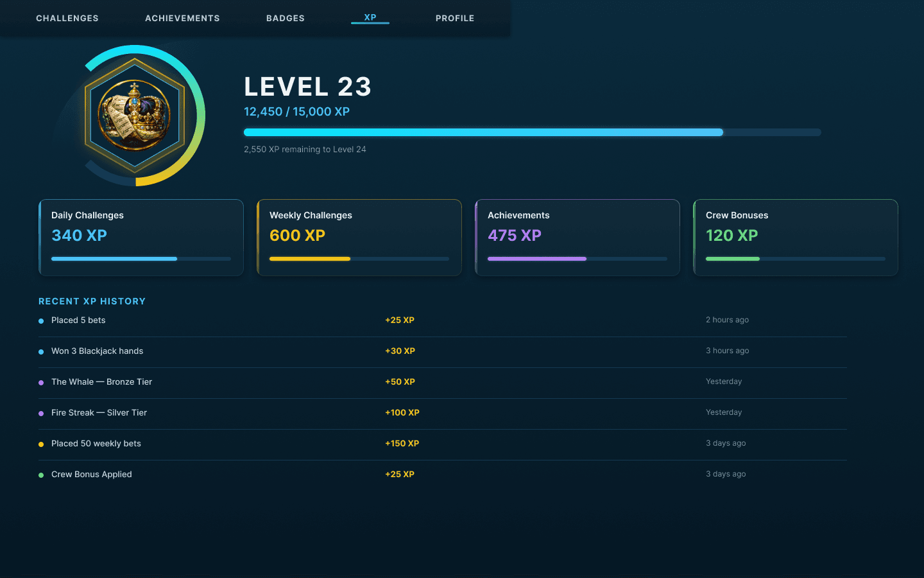Image resolution: width=924 pixels, height=578 pixels.
Task: Open the Crew Bonuses 120 XP card
Action: [796, 238]
